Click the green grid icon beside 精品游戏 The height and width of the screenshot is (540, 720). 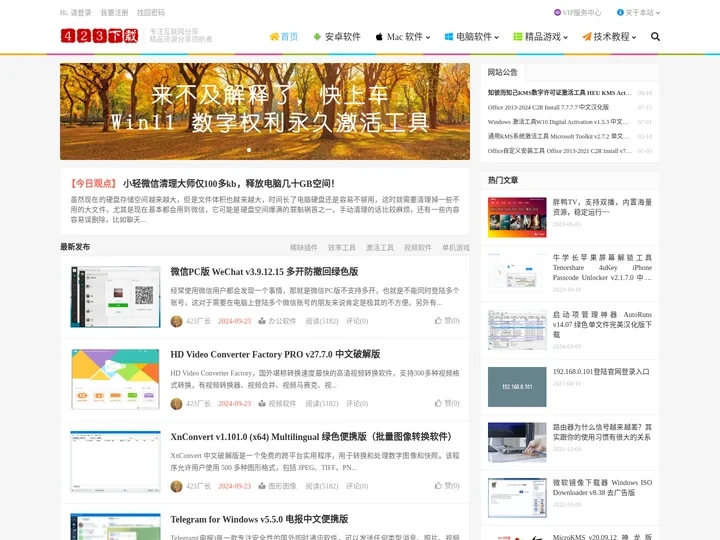[518, 37]
